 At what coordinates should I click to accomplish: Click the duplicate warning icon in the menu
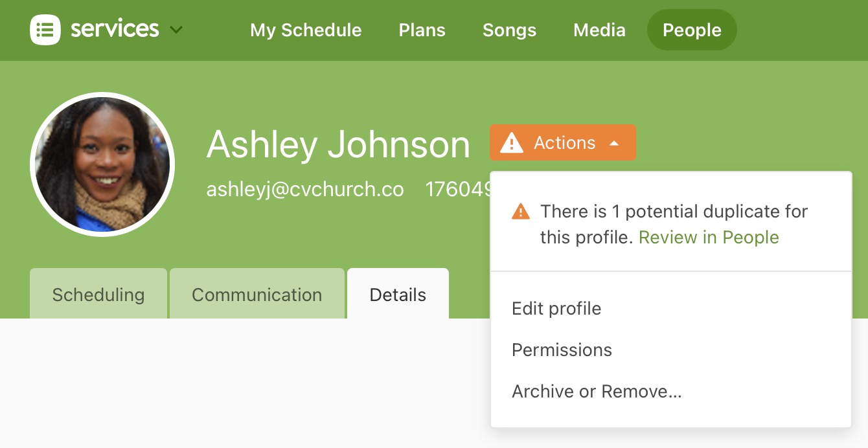[x=521, y=212]
